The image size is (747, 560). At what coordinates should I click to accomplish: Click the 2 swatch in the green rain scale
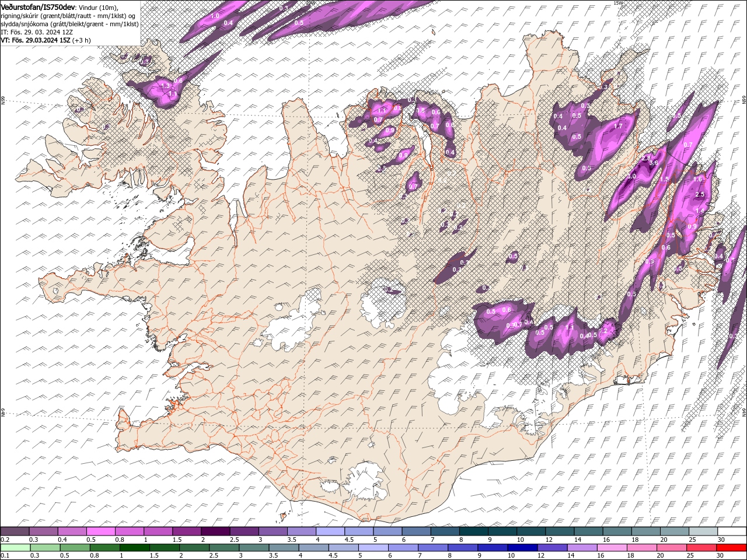194,548
